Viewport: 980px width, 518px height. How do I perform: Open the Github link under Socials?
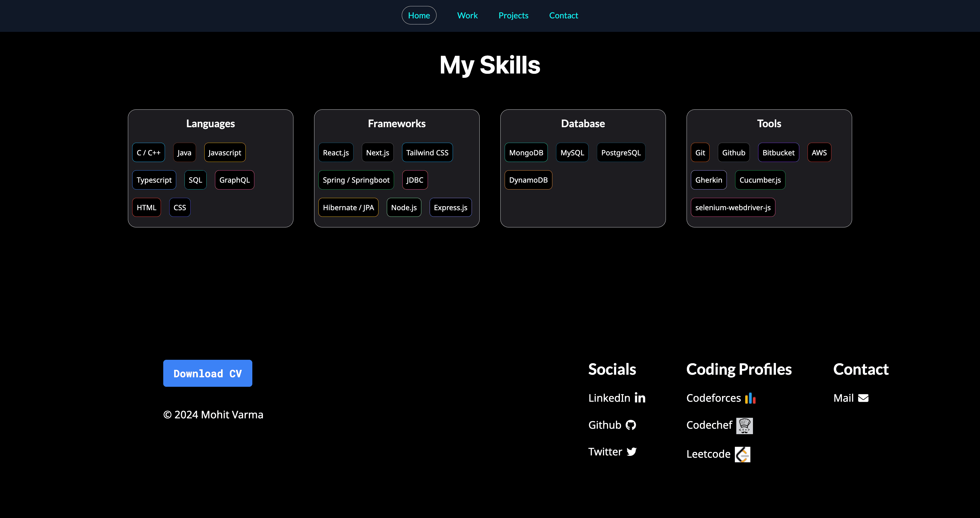[612, 425]
